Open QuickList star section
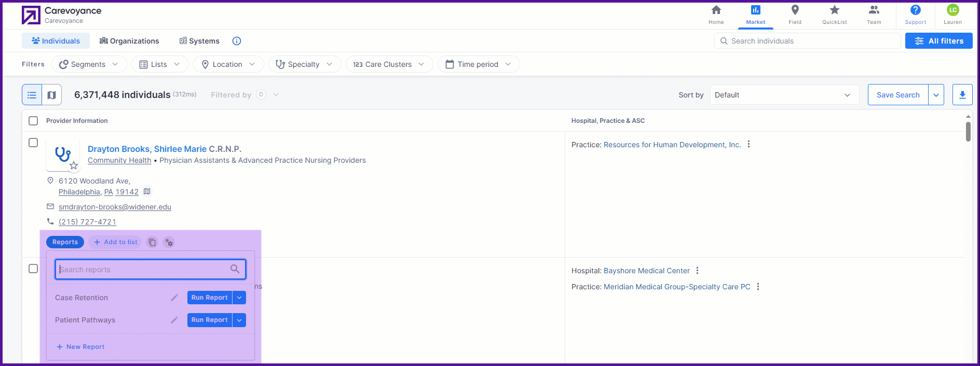This screenshot has width=980, height=366. (834, 15)
